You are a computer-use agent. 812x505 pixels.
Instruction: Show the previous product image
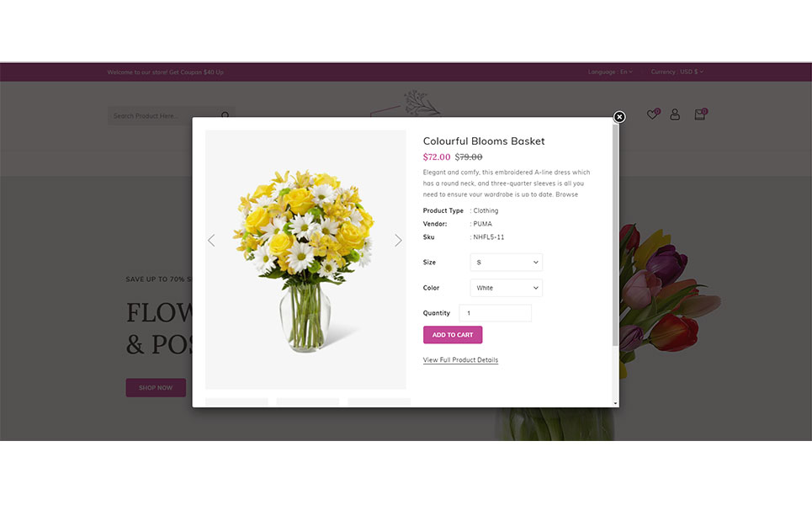coord(211,241)
